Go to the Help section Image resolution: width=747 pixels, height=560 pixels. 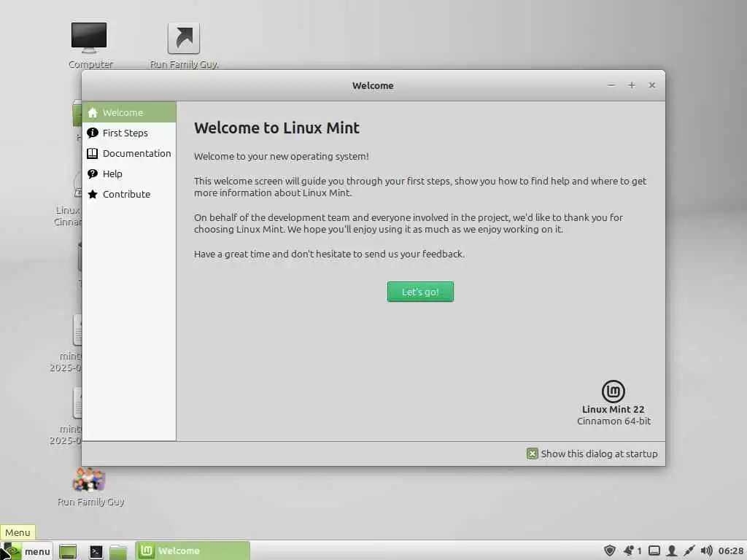(x=129, y=174)
